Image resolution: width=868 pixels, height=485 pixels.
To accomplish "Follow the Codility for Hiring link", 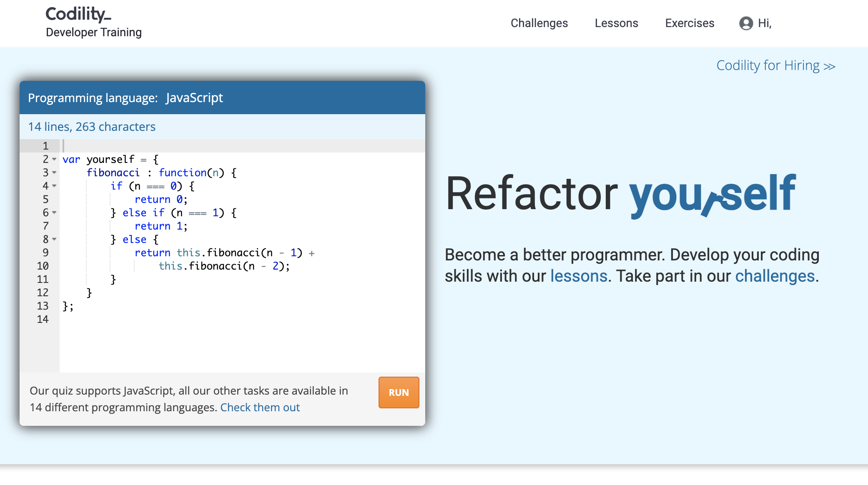I will [x=775, y=66].
